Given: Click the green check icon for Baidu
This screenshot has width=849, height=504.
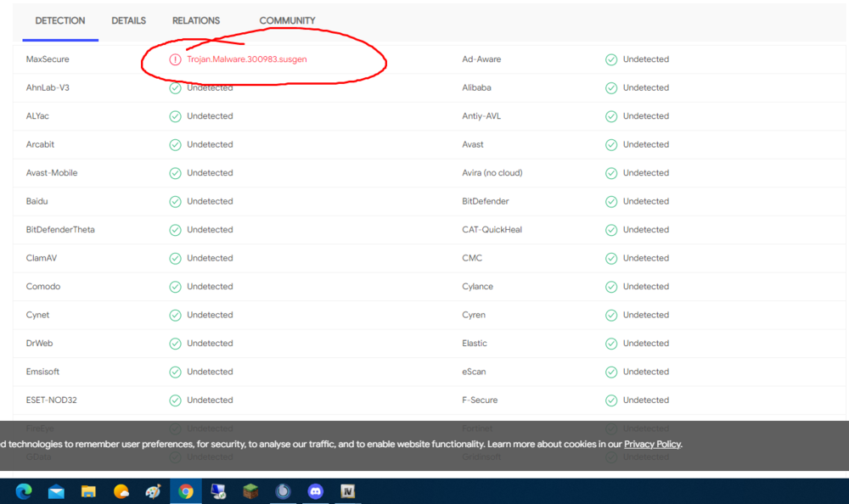Looking at the screenshot, I should coord(175,201).
